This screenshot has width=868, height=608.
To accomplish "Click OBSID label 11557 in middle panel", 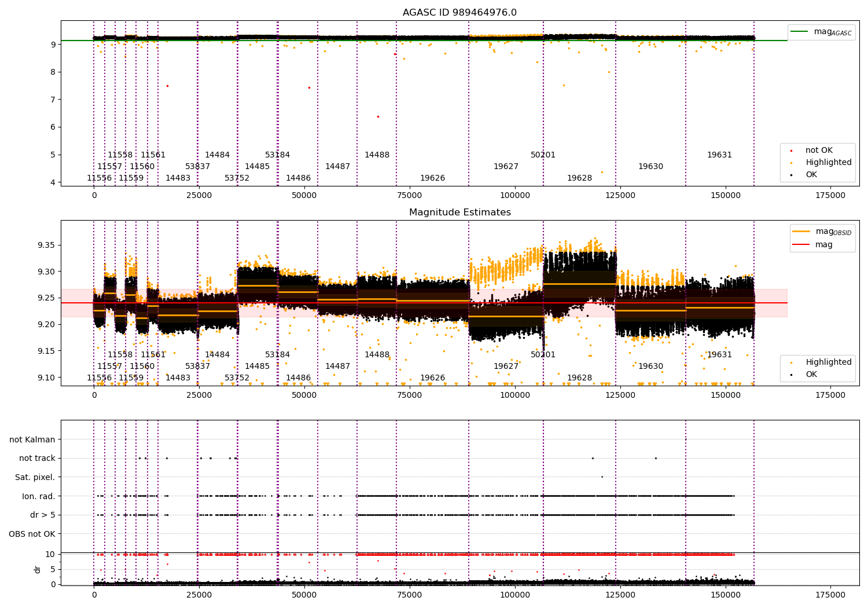I will [110, 367].
